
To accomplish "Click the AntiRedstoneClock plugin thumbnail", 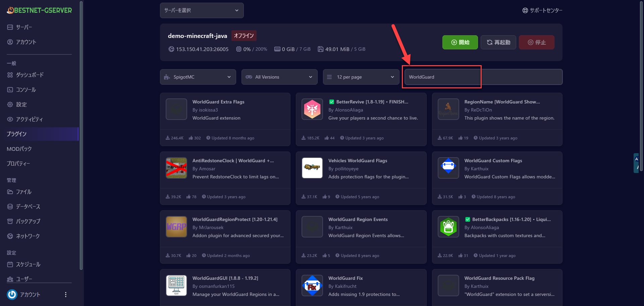I will [176, 168].
